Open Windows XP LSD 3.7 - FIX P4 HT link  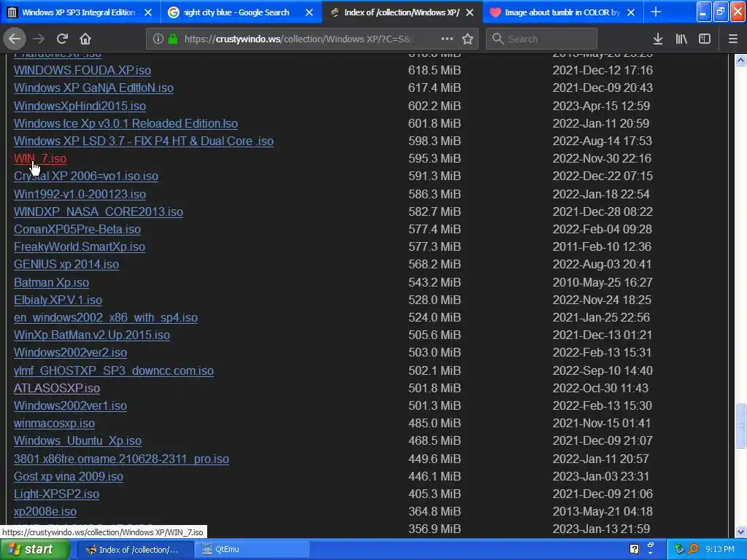coord(144,141)
